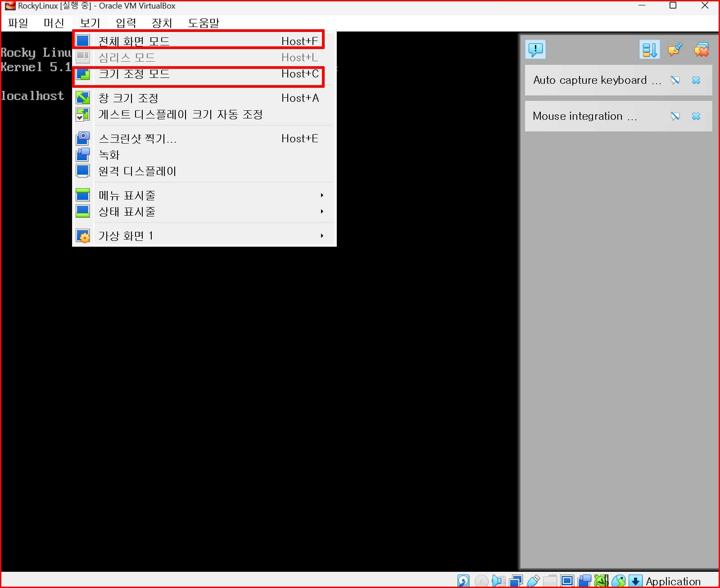720x588 pixels.
Task: Click the audio status bar icon
Action: point(498,581)
